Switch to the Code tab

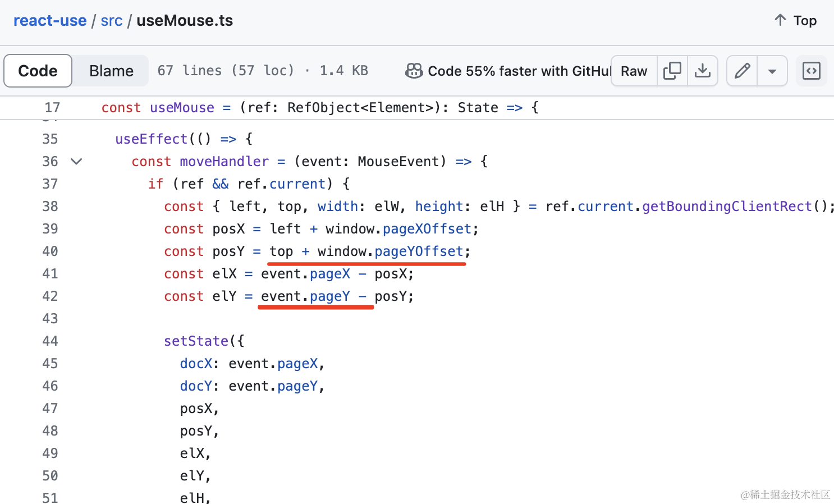38,71
